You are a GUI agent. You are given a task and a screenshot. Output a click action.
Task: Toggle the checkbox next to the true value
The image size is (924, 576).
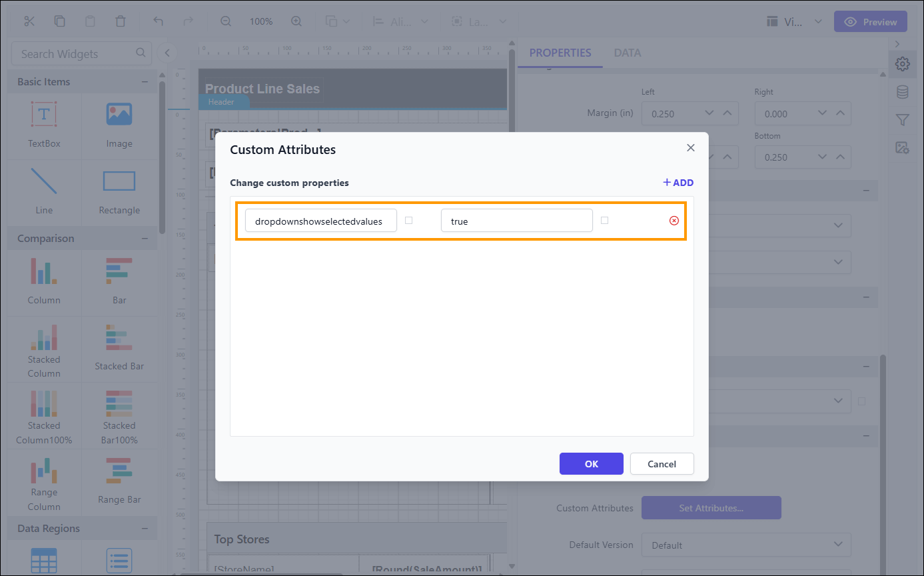pyautogui.click(x=605, y=220)
